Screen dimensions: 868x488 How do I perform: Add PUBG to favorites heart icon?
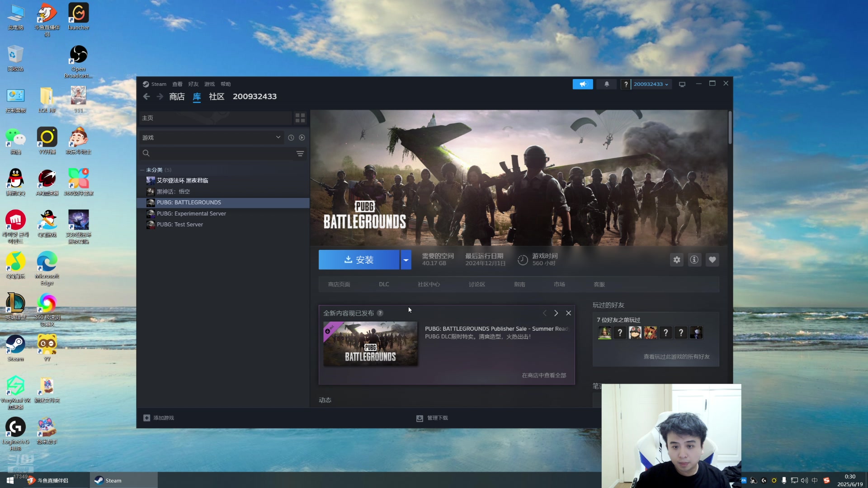[x=712, y=260]
